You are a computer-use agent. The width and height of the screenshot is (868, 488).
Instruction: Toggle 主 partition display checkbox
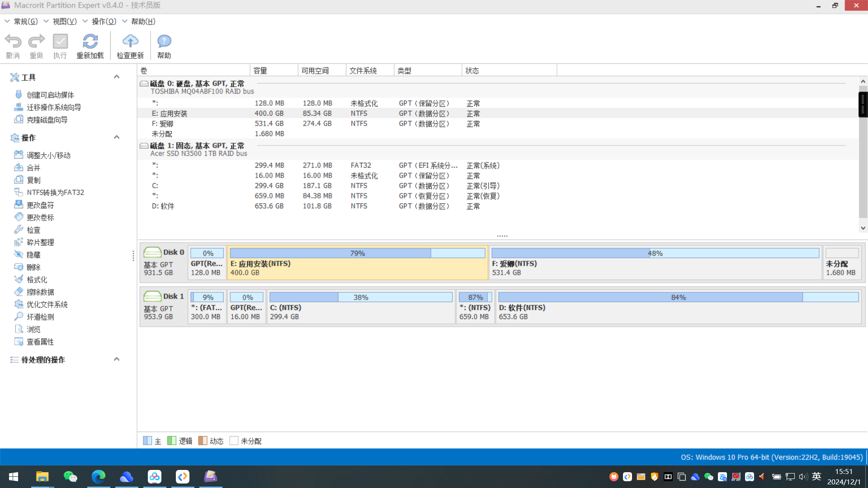point(146,441)
